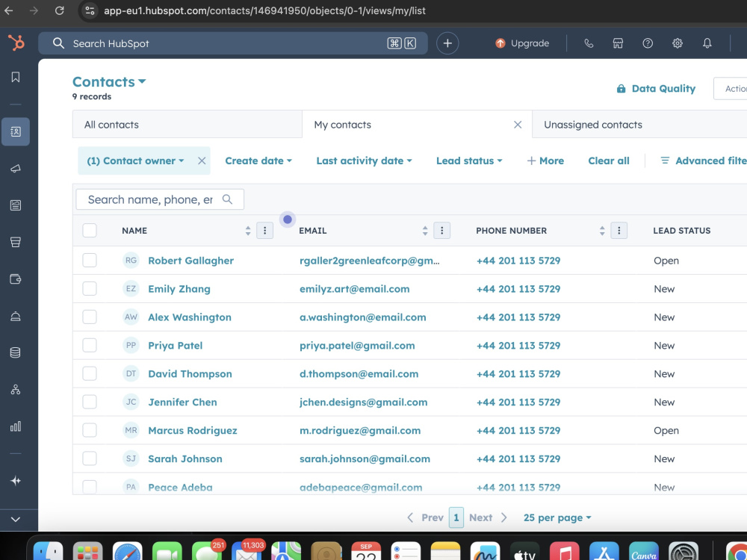Viewport: 747px width, 560px height.
Task: Collapse sidebar with bottom chevron
Action: [16, 519]
